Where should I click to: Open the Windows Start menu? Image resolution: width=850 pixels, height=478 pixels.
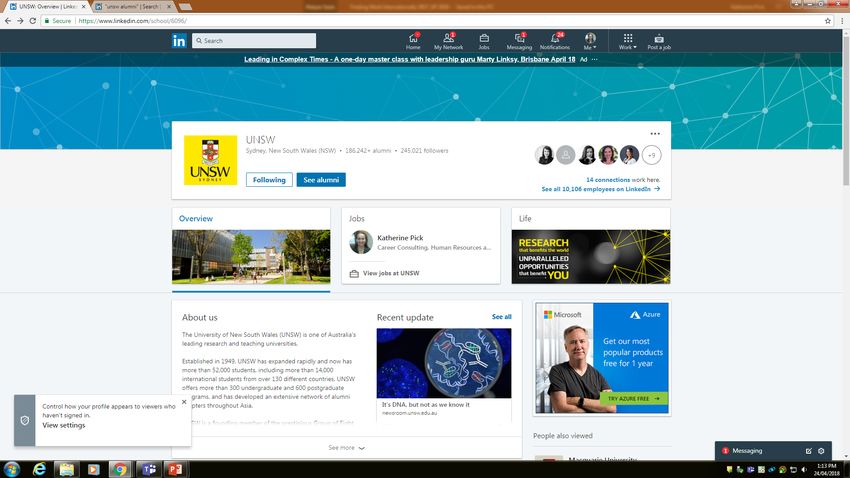(x=11, y=469)
